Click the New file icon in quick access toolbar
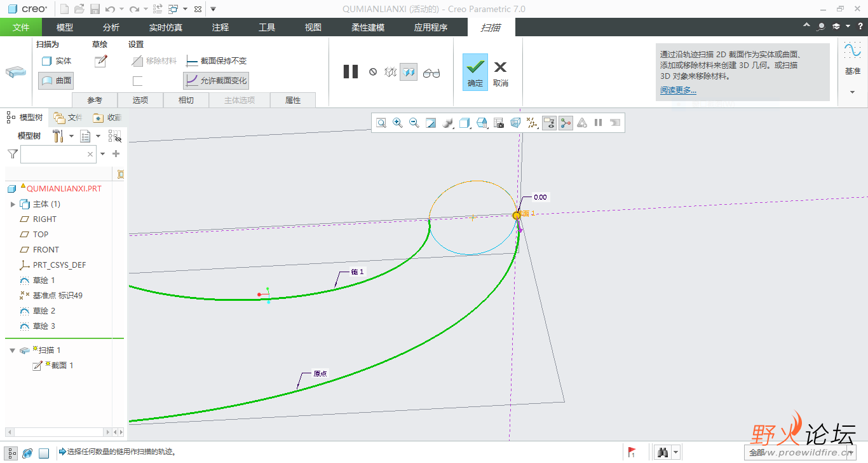868x463 pixels. click(x=64, y=9)
